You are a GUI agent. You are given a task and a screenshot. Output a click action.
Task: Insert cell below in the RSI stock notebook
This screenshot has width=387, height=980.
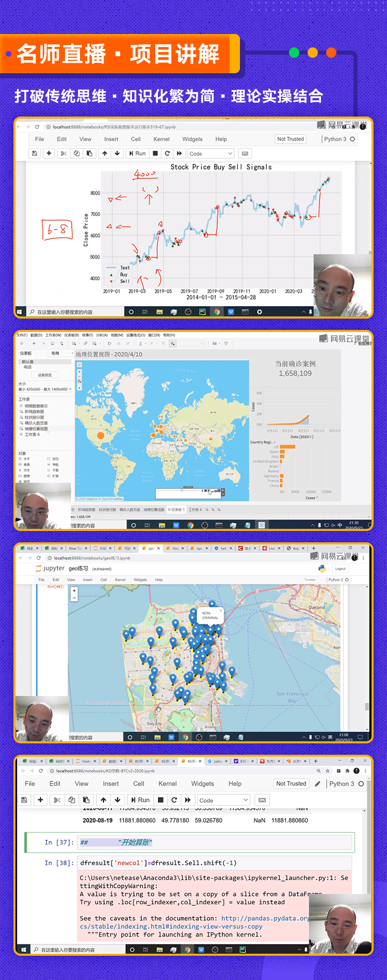[49, 153]
